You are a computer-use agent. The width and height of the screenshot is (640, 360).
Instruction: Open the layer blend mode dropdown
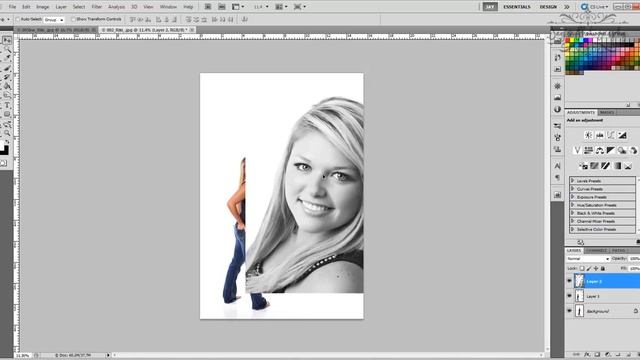588,259
